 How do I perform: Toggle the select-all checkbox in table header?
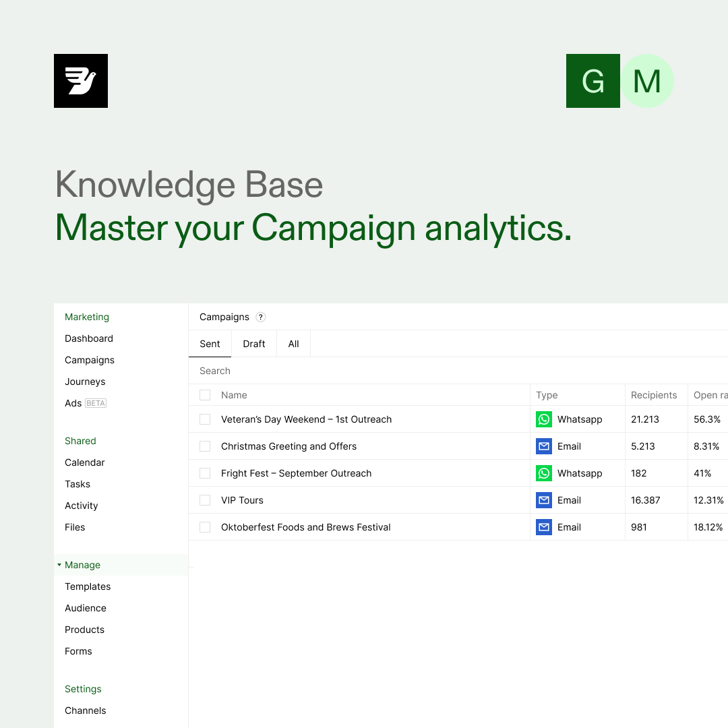204,394
